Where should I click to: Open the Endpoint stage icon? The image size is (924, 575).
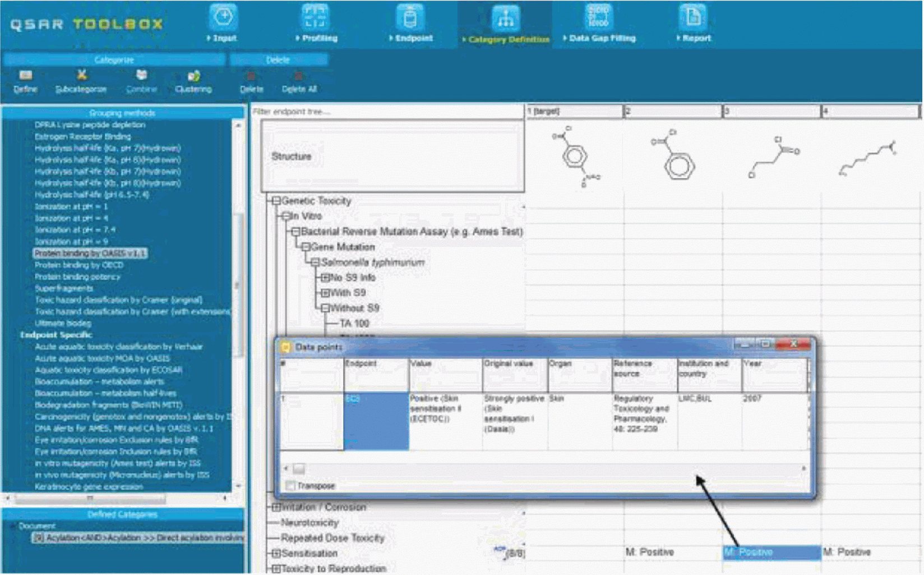pos(411,19)
